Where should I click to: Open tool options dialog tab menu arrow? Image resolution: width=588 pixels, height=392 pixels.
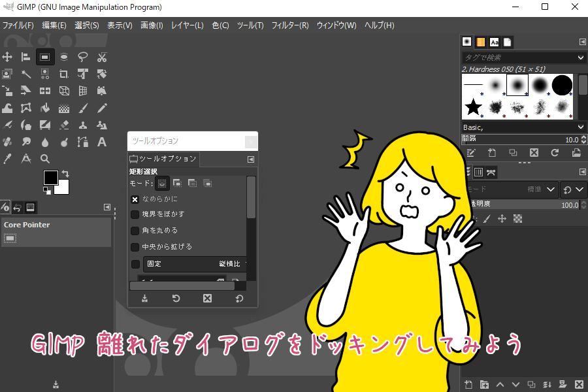251,159
